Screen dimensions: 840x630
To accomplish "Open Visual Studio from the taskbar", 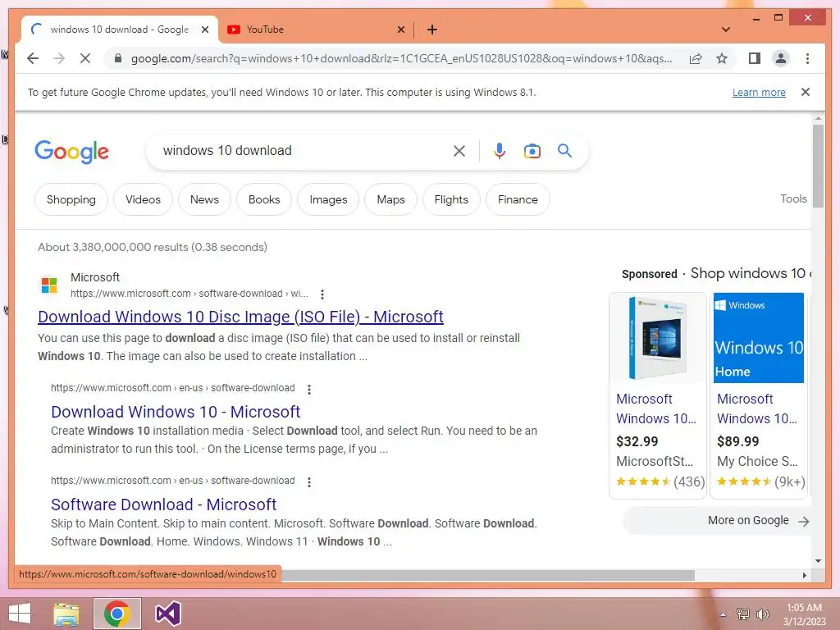I will click(x=167, y=614).
